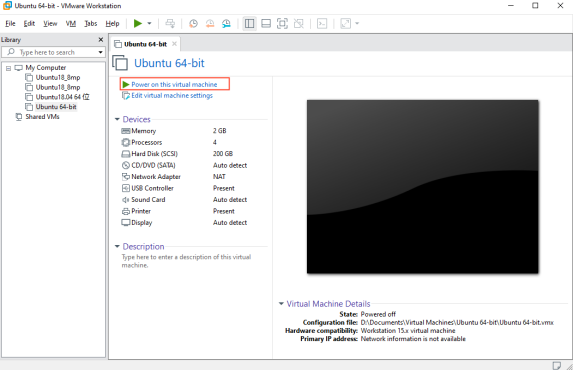The height and width of the screenshot is (370, 574).
Task: Click the Powered off state value
Action: pyautogui.click(x=378, y=314)
